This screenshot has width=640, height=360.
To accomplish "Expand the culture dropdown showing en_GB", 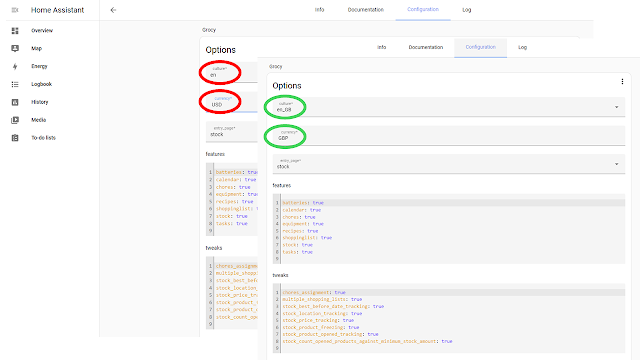I will (x=449, y=107).
